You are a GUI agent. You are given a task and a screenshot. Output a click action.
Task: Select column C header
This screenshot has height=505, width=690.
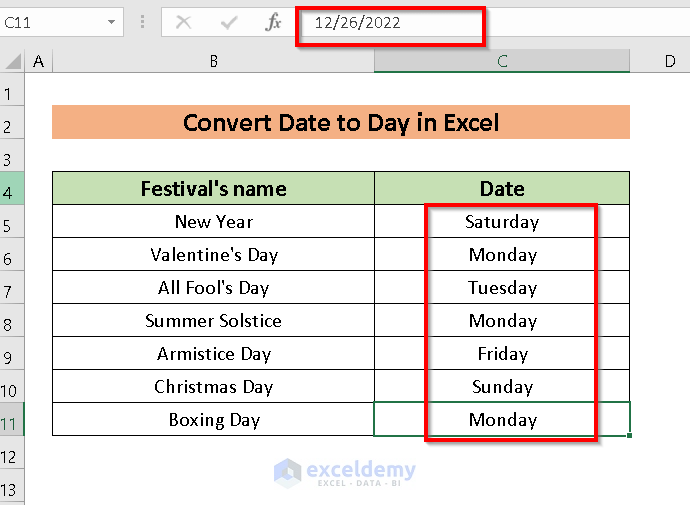(x=502, y=61)
